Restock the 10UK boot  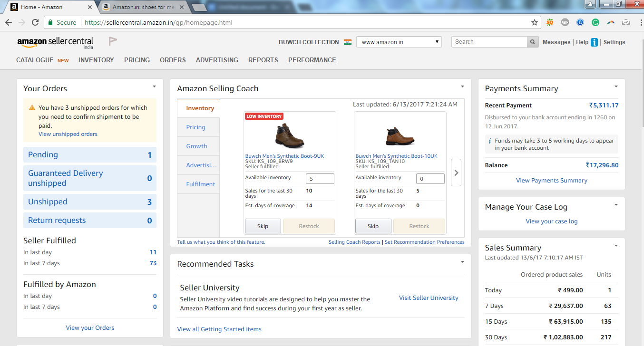tap(420, 226)
